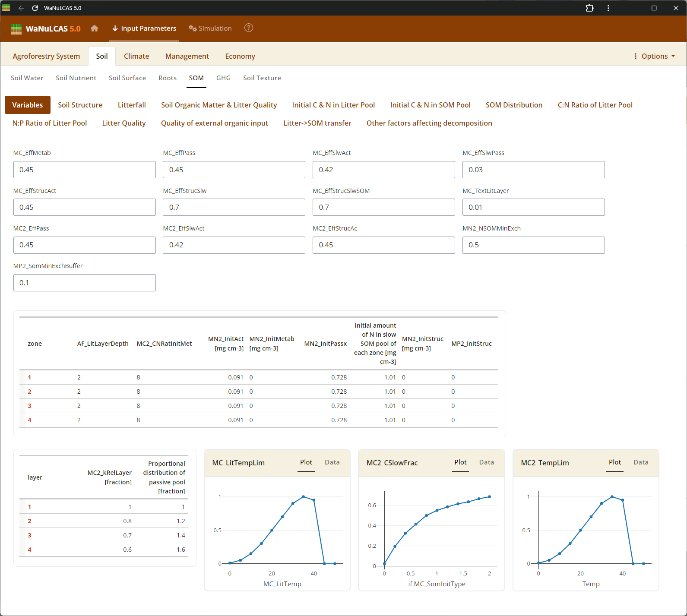
Task: Open the Soil Texture sub-tab
Action: click(x=262, y=78)
